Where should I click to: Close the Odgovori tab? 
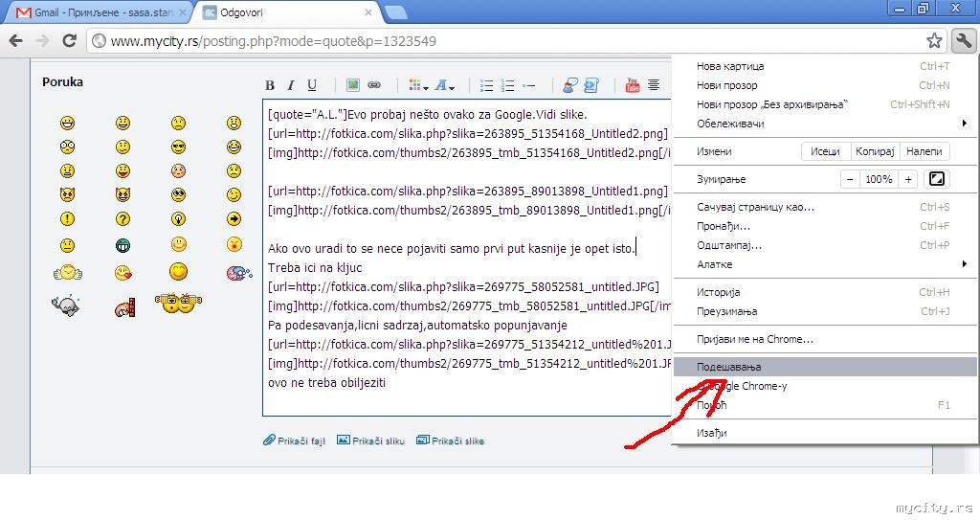point(368,11)
